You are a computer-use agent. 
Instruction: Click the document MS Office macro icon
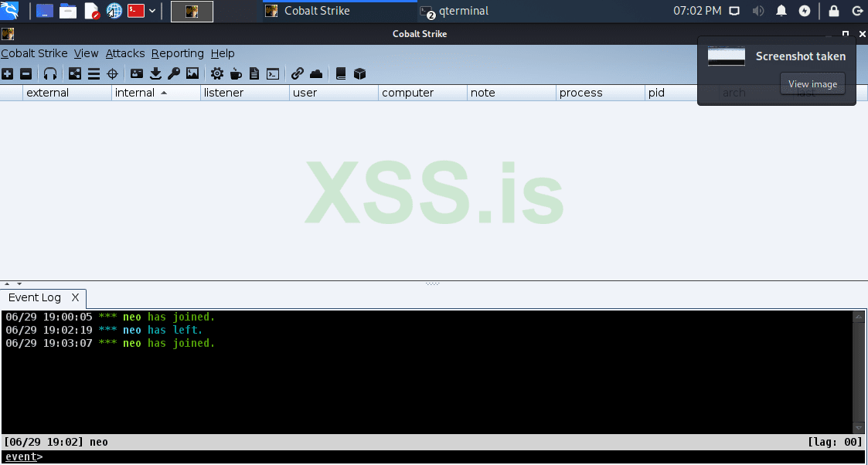click(x=254, y=73)
